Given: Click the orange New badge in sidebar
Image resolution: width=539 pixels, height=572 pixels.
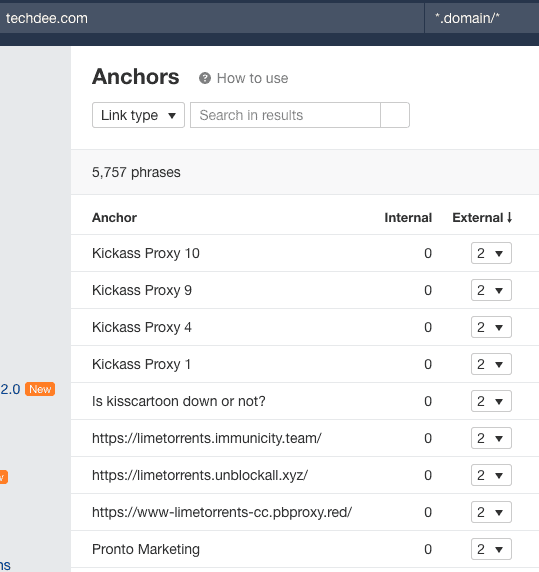Looking at the screenshot, I should tap(40, 389).
